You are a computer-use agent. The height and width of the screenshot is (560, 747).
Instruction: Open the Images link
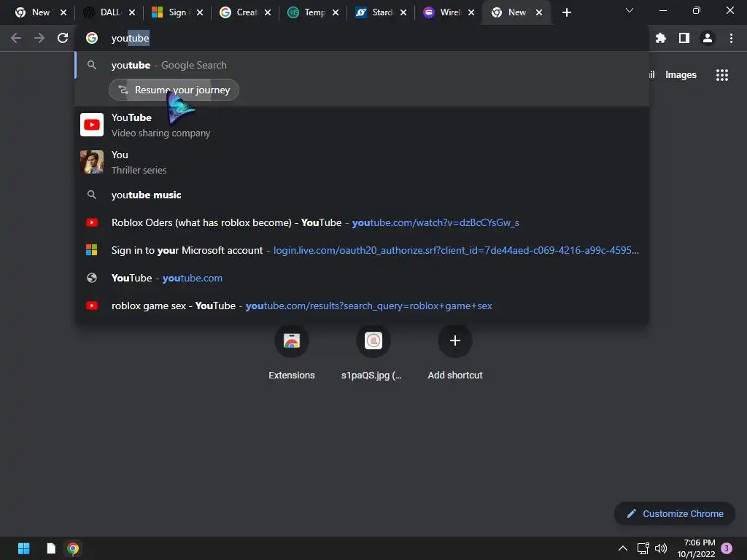pyautogui.click(x=681, y=75)
